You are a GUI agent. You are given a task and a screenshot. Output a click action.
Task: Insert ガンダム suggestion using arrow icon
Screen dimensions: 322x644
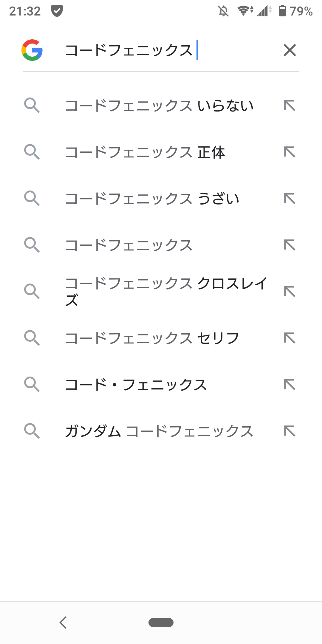click(290, 431)
